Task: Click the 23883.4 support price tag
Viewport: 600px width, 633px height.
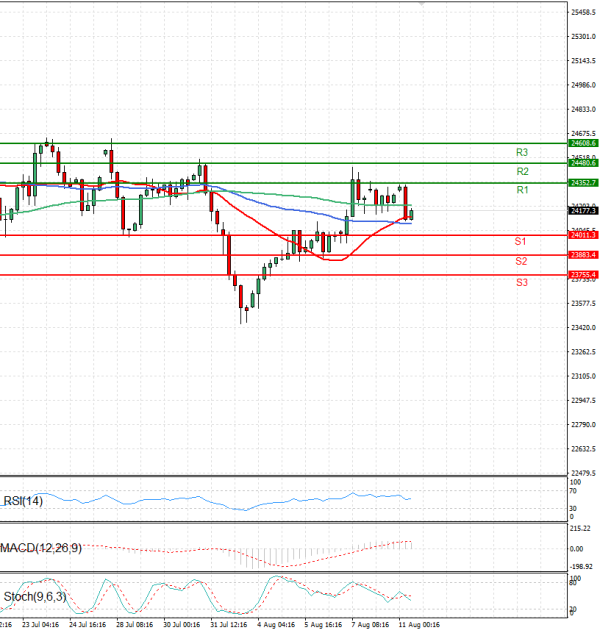Action: coord(583,255)
